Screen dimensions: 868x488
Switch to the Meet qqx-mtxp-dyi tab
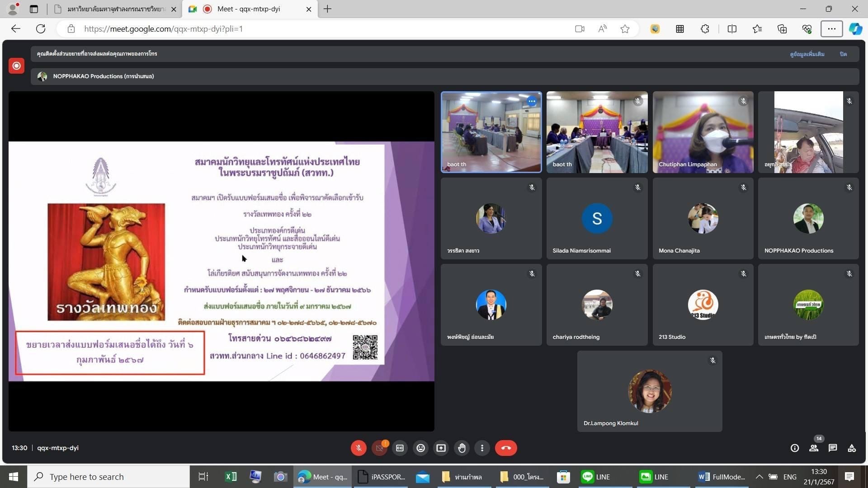(x=249, y=9)
